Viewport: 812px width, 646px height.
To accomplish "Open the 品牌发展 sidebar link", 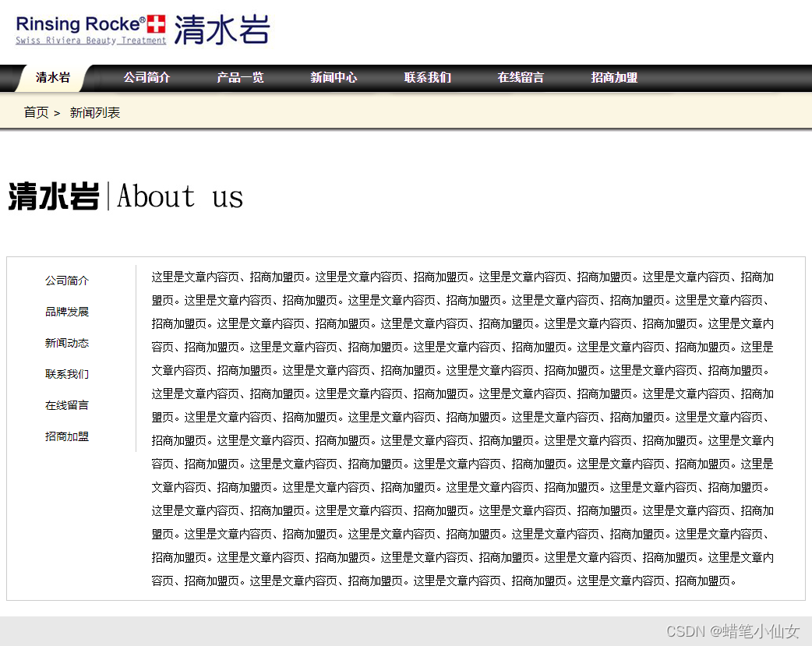I will (x=67, y=312).
